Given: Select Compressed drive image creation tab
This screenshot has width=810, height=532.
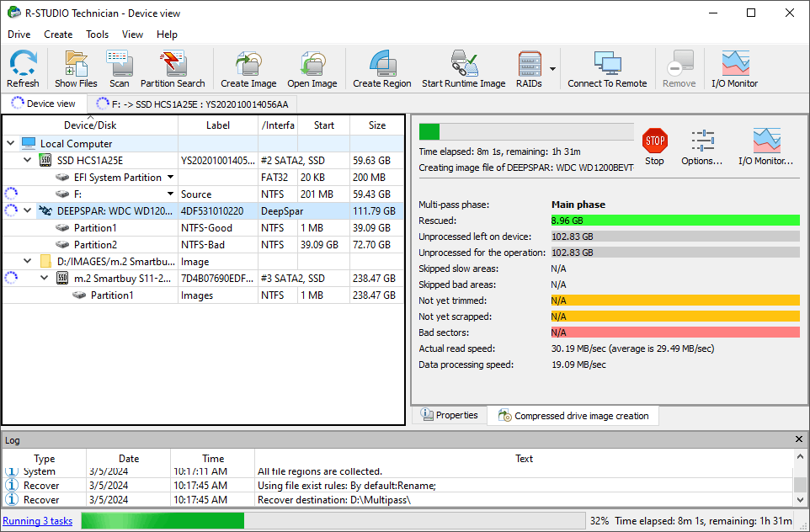Looking at the screenshot, I should (x=573, y=416).
